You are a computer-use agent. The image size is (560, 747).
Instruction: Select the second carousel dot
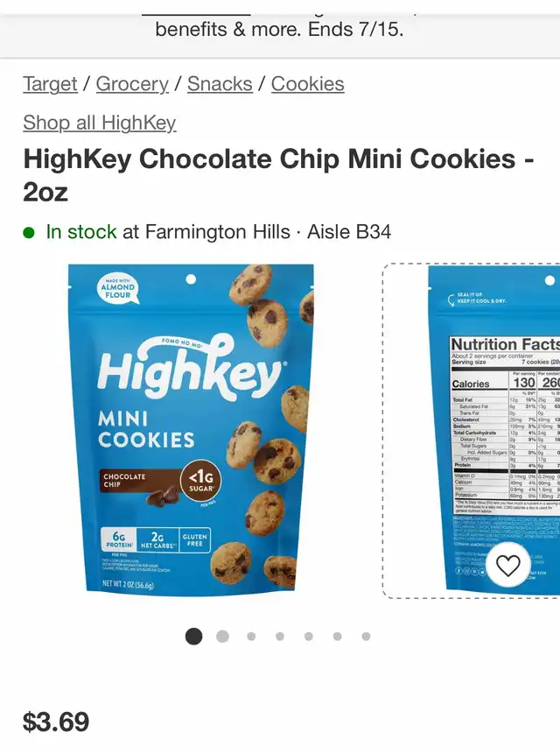222,636
